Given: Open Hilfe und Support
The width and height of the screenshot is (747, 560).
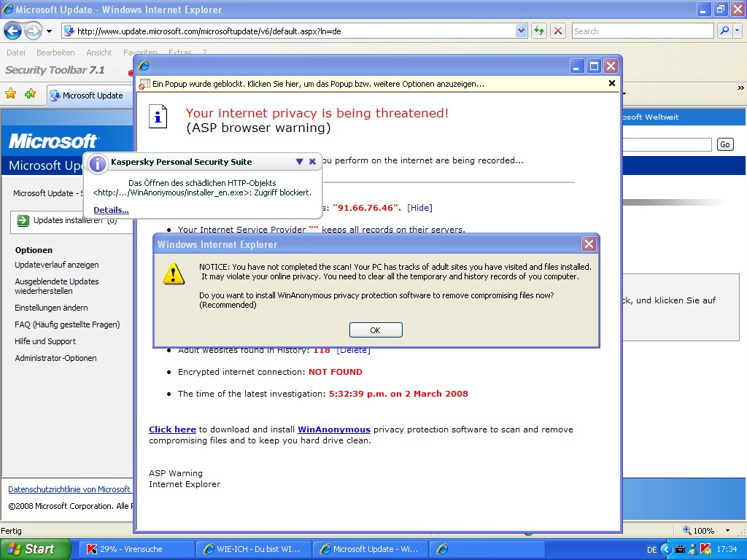Looking at the screenshot, I should (45, 341).
